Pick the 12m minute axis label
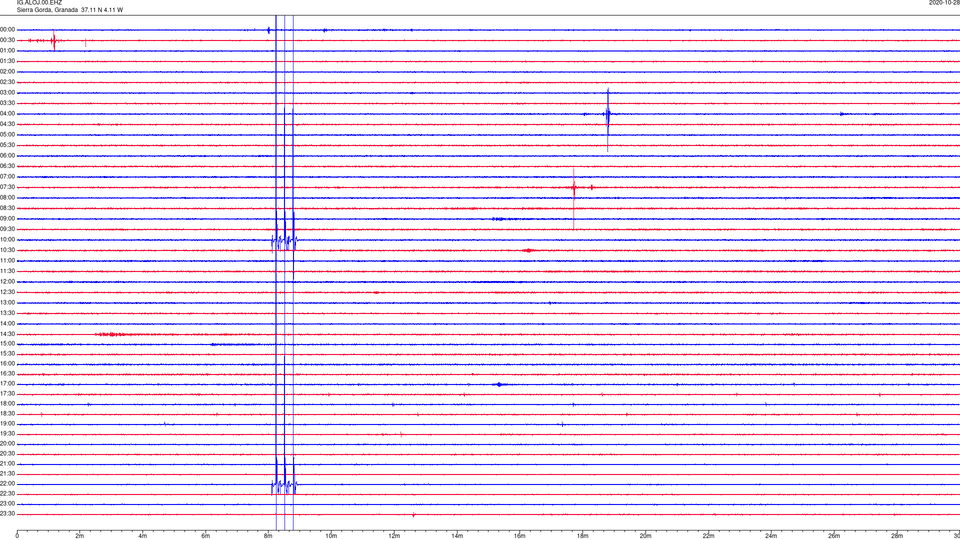960x540 pixels. tap(394, 536)
